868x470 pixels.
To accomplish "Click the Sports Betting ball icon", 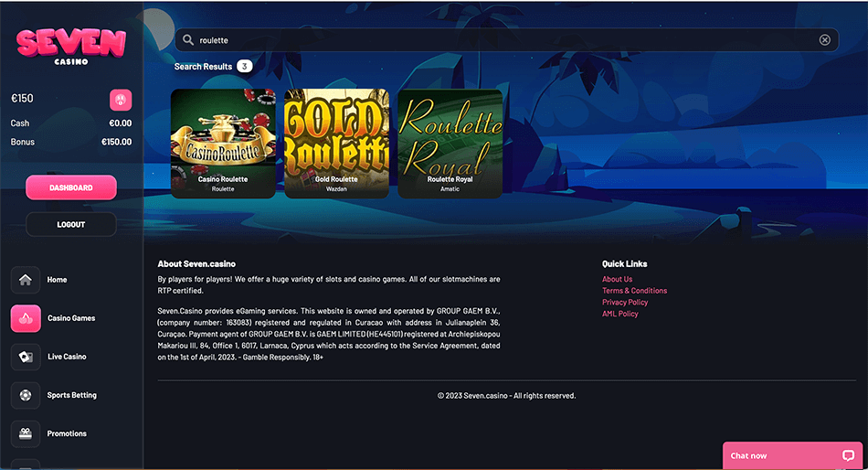I will pyautogui.click(x=26, y=395).
